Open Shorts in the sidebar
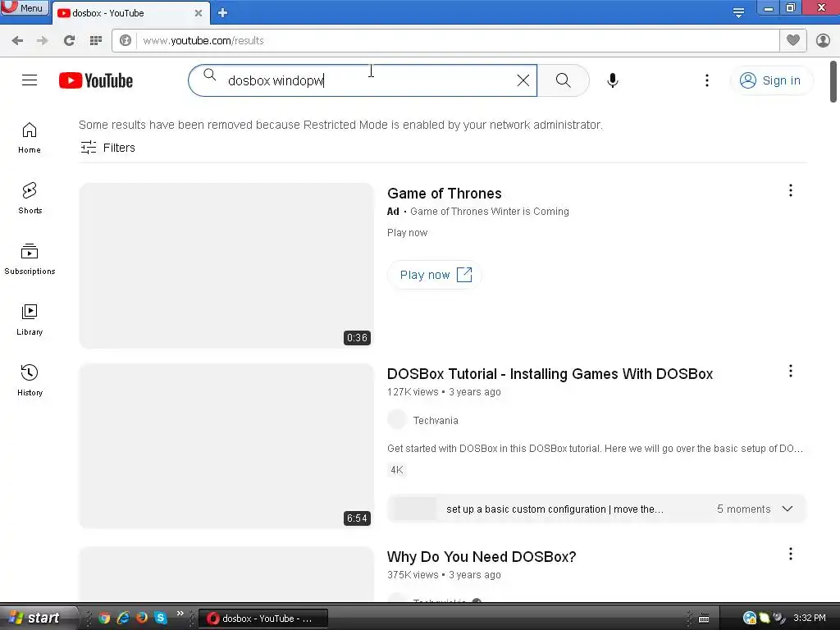 30,199
